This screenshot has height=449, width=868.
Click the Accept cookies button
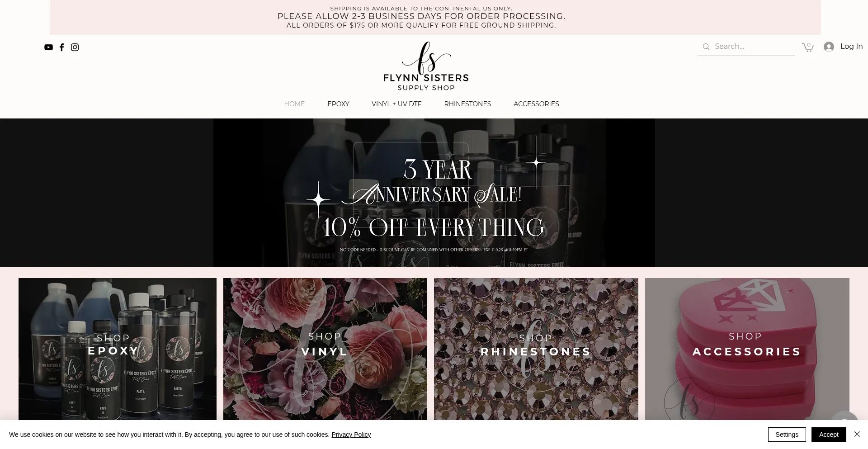point(829,435)
